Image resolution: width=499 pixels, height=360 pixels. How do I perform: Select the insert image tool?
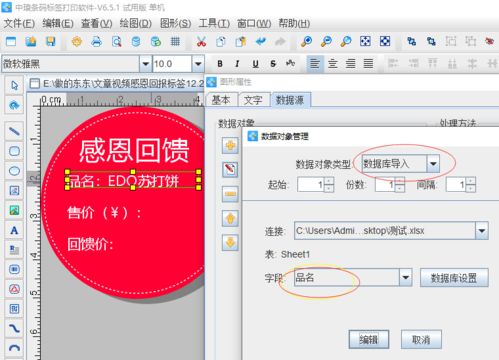[x=14, y=210]
